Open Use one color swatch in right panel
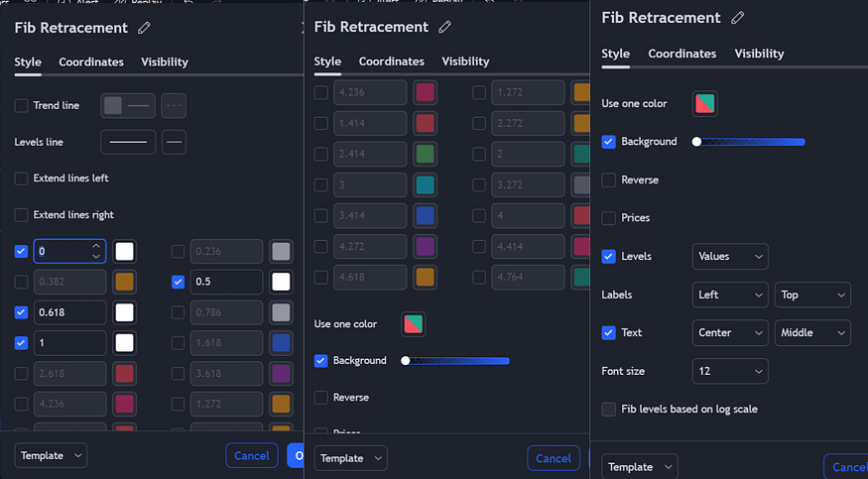 (x=704, y=103)
